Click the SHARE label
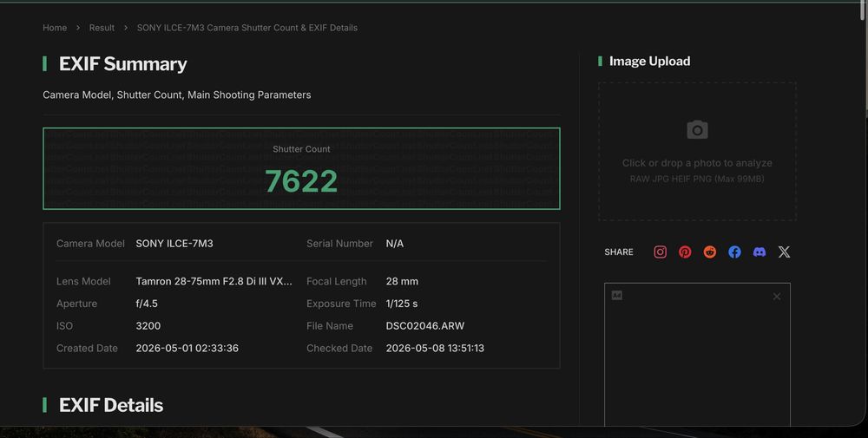 619,252
